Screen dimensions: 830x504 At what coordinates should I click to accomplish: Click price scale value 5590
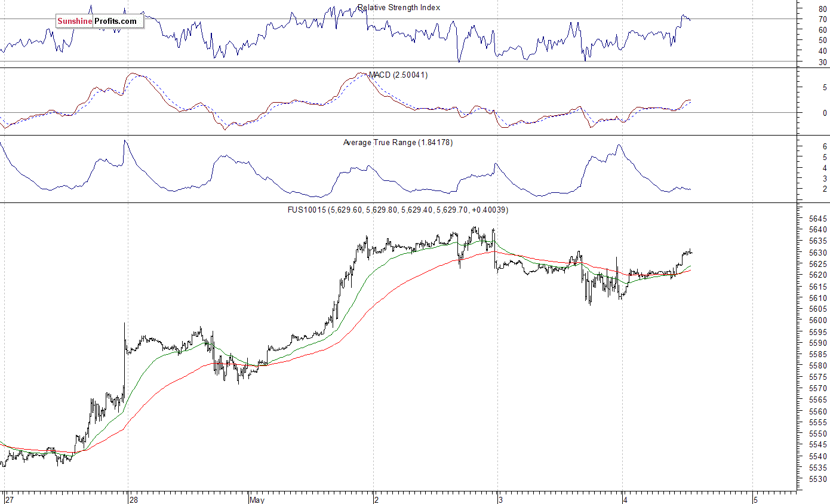[x=818, y=343]
